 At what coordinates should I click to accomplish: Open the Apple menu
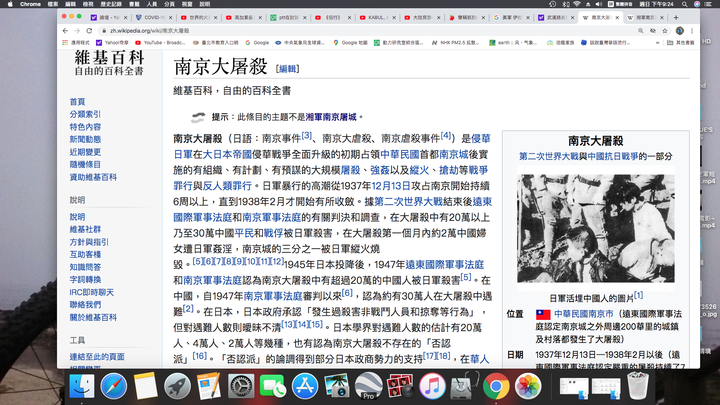10,4
